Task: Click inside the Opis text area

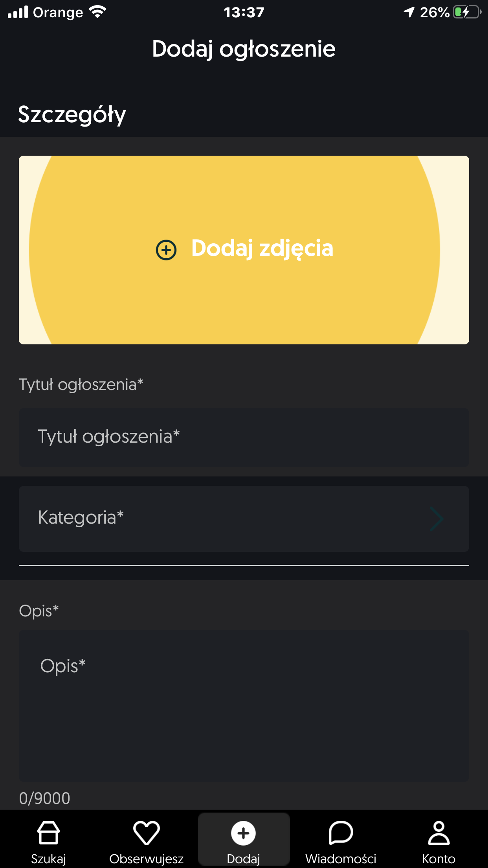Action: (x=244, y=706)
